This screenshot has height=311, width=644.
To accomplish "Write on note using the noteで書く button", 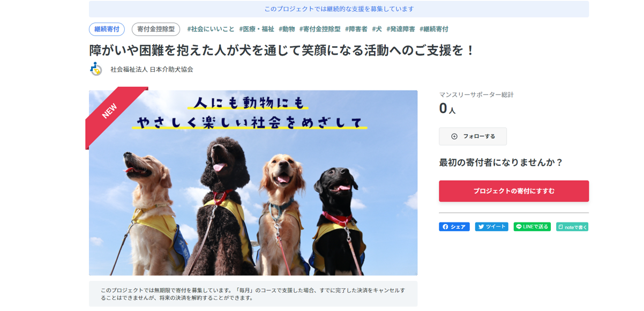I will coord(572,227).
